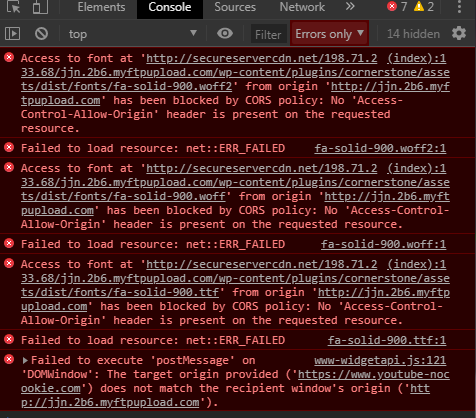Viewport: 476px width, 418px height.
Task: Open the Errors only level dropdown
Action: [x=329, y=34]
